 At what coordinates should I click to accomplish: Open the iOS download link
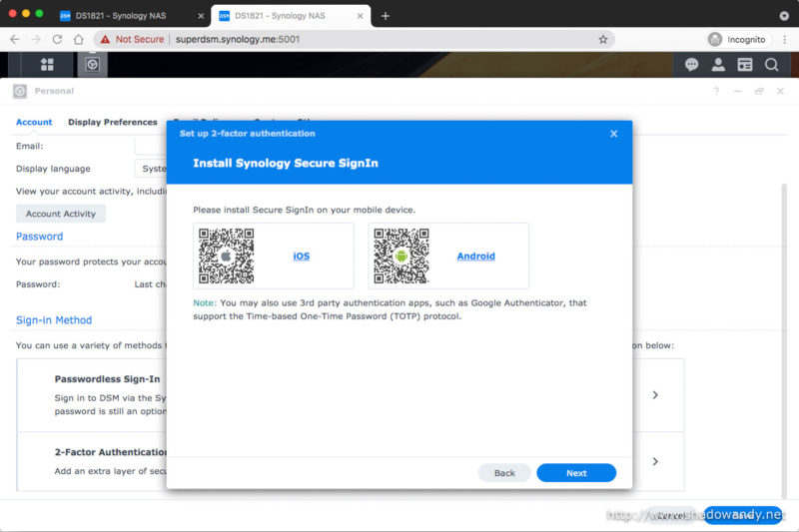point(302,257)
